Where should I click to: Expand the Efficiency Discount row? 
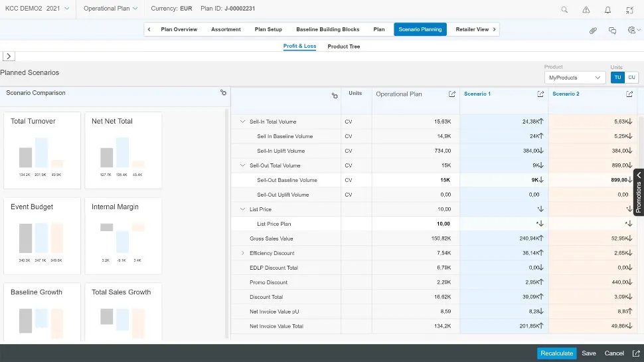[242, 253]
